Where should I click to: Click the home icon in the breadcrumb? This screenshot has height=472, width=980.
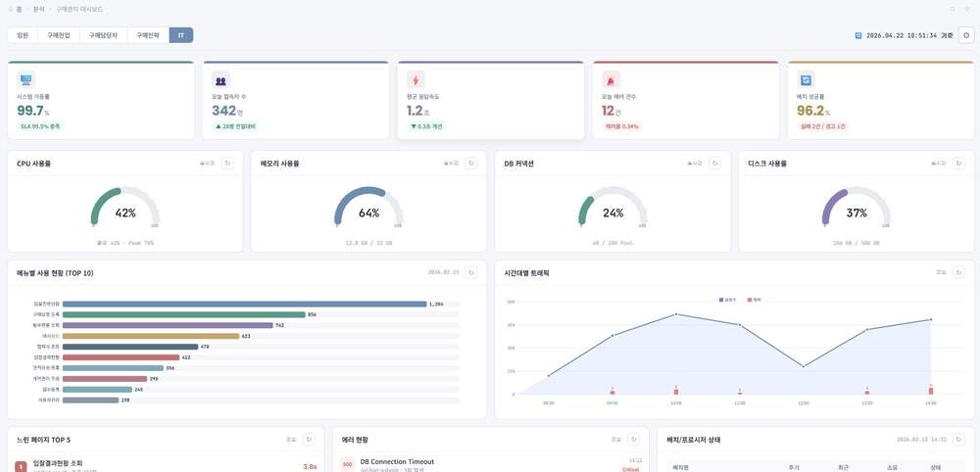(x=10, y=10)
